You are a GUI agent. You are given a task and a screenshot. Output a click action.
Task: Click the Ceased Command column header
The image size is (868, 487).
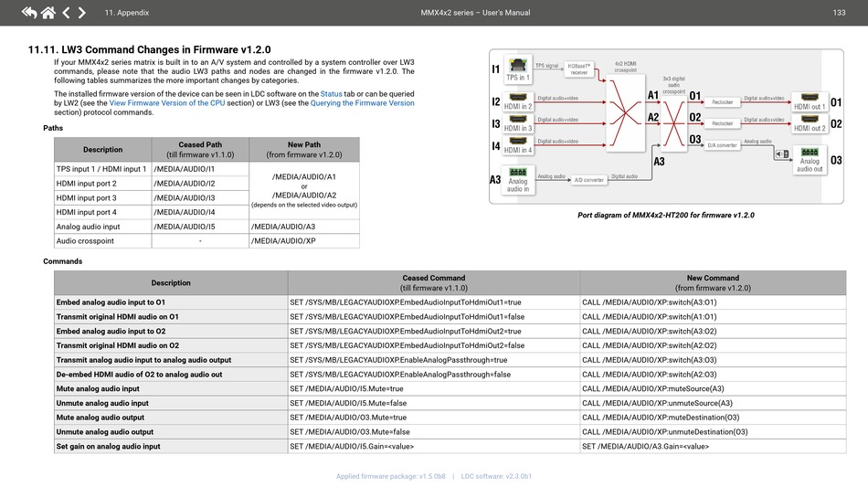[x=434, y=283]
